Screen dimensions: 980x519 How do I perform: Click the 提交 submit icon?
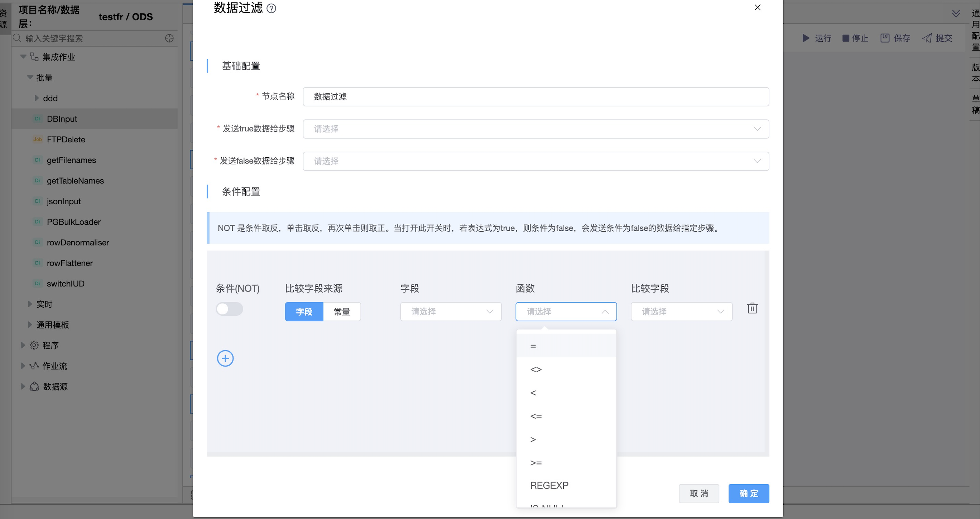(927, 38)
